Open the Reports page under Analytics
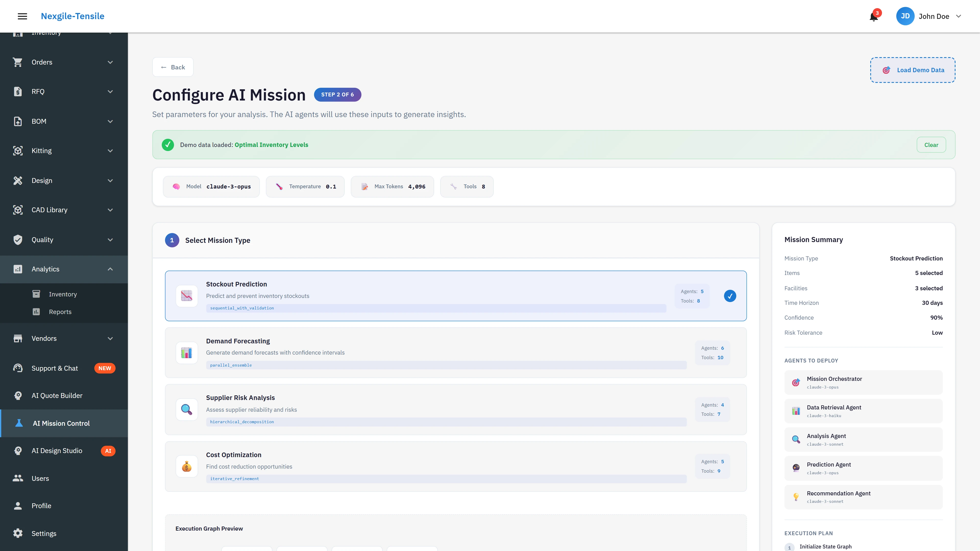 click(60, 311)
